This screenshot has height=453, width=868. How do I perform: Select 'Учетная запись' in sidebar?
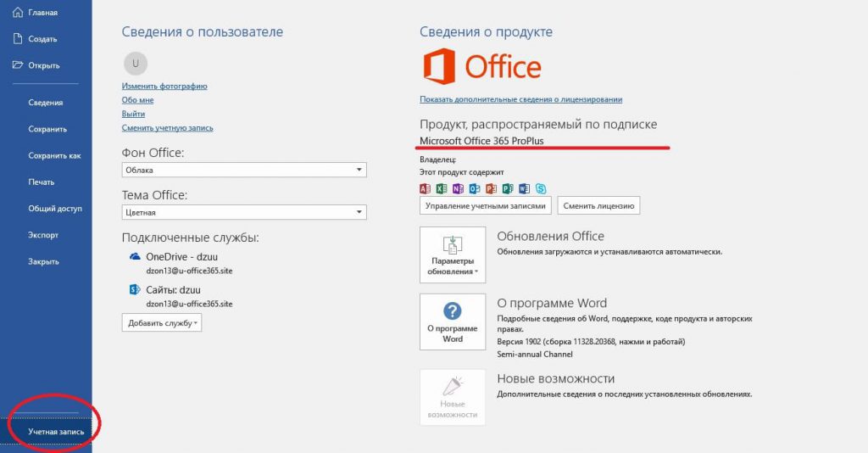(x=56, y=432)
